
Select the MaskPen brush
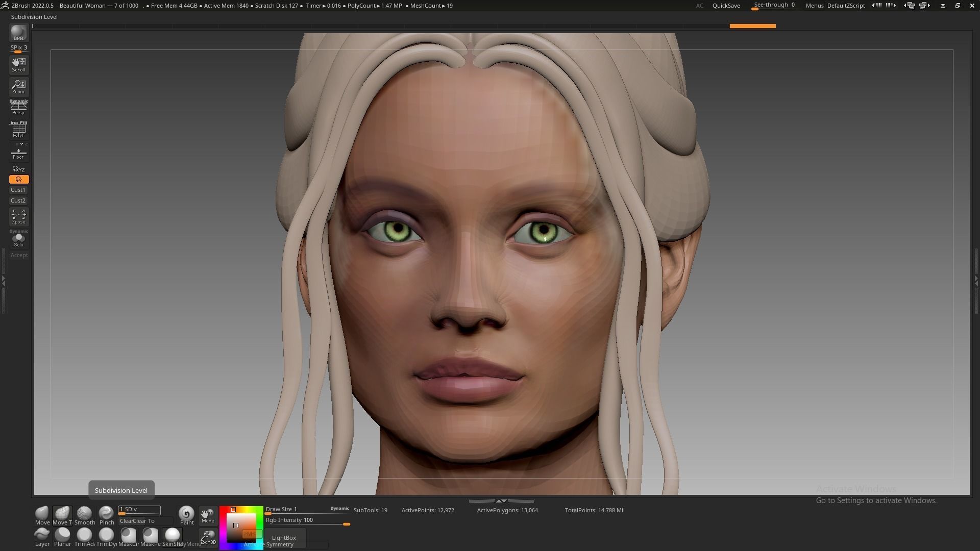pos(150,535)
